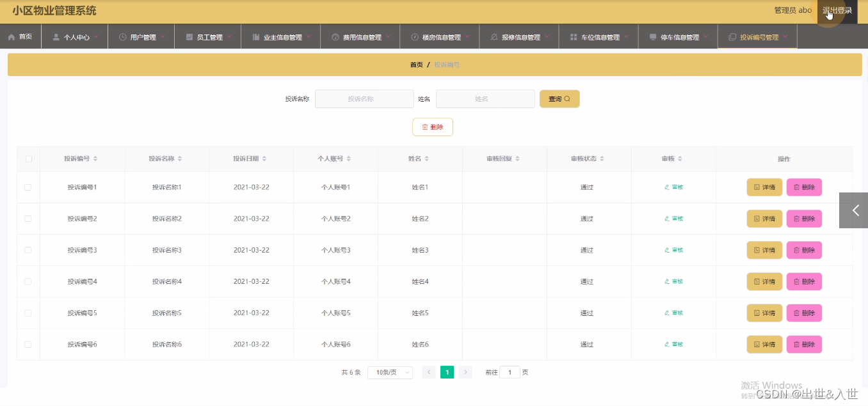Focus the 姓名 search field
Viewport: 868px width, 406px height.
[x=485, y=99]
